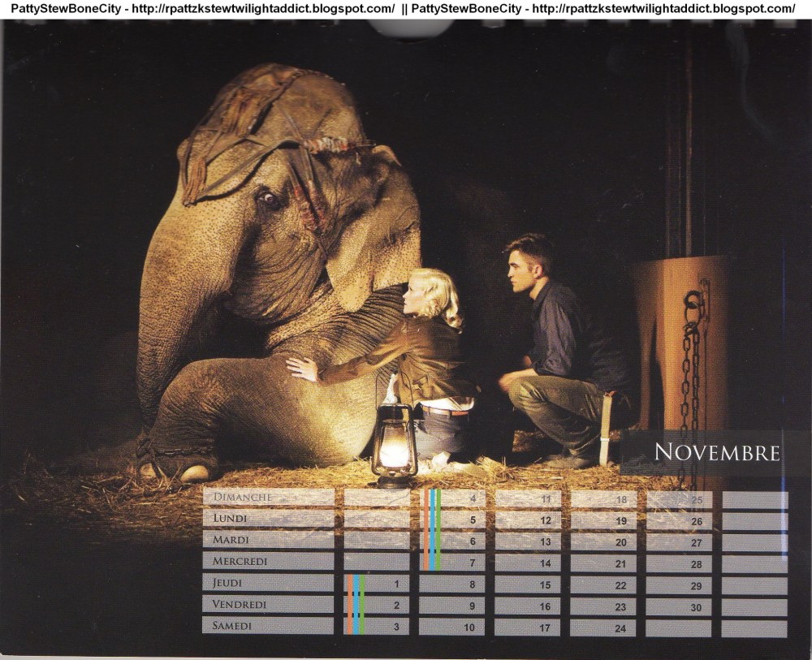Click date 14 in the calendar

528,563
